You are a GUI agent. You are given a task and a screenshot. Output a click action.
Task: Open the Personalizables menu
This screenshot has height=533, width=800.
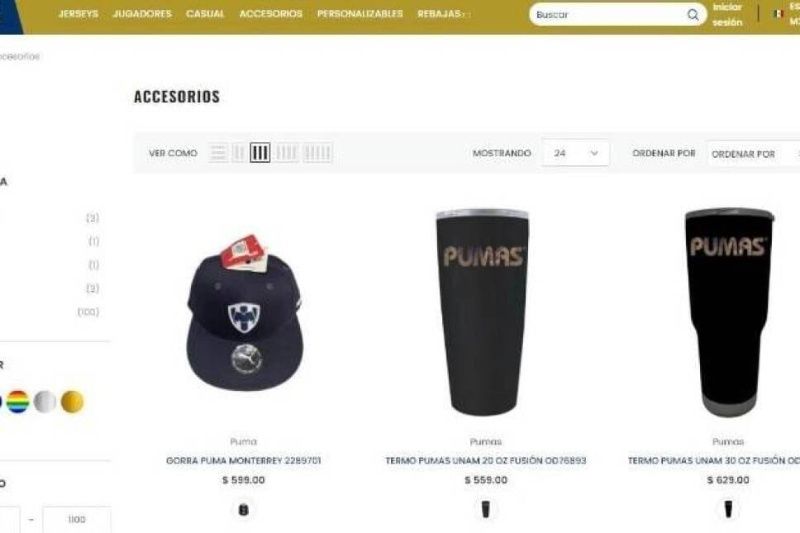coord(360,14)
